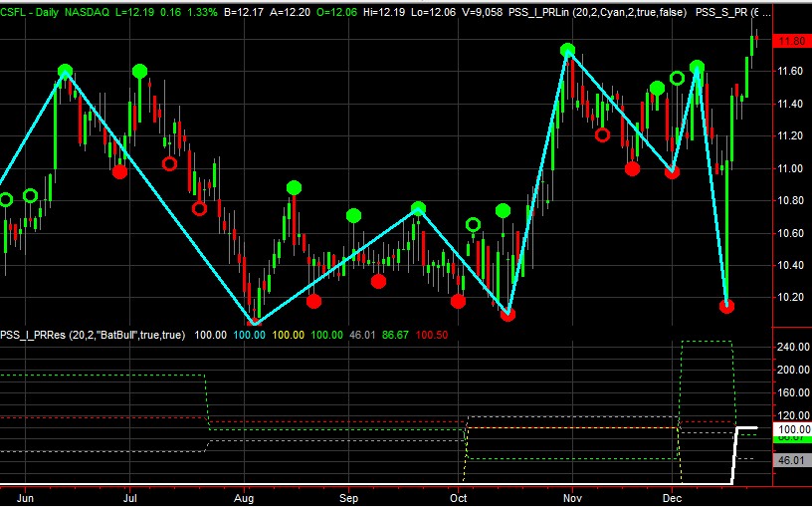This screenshot has width=812, height=507.
Task: Select the bid value B=12.17
Action: (x=244, y=12)
